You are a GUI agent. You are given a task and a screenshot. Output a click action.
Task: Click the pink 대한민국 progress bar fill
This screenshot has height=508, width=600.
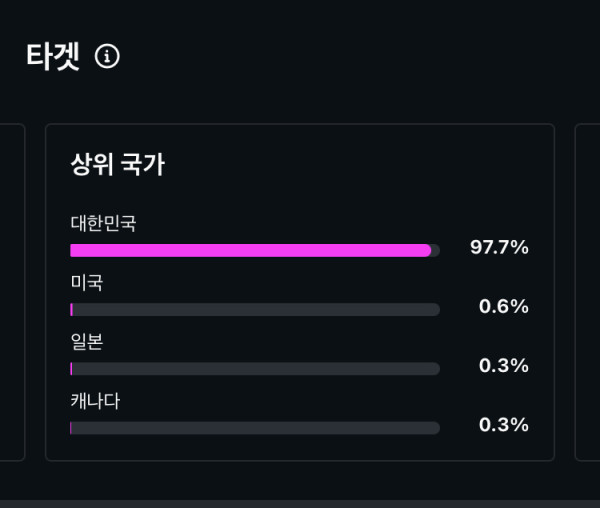coord(251,251)
